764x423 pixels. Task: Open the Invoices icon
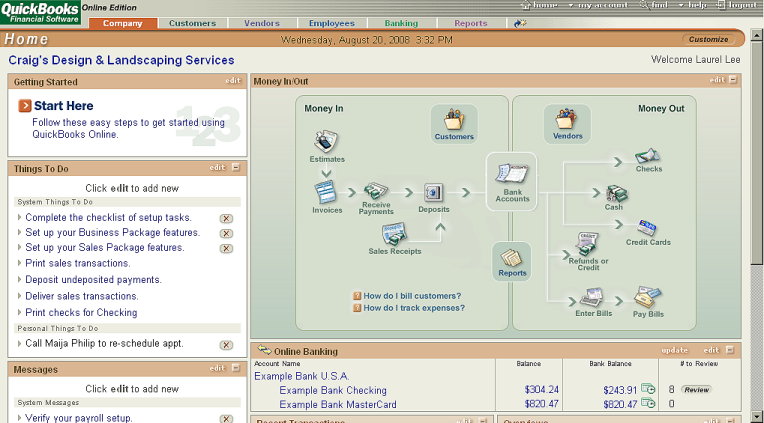(x=325, y=192)
